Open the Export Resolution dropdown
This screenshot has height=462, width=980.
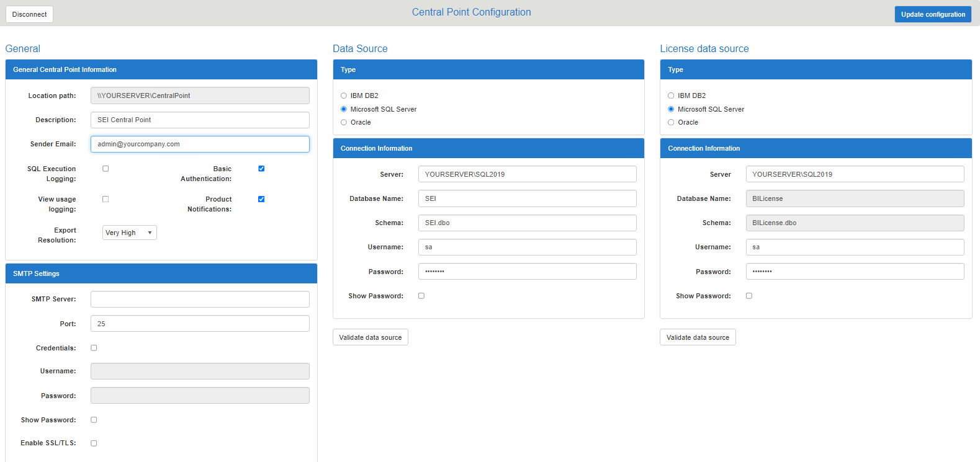(x=129, y=233)
